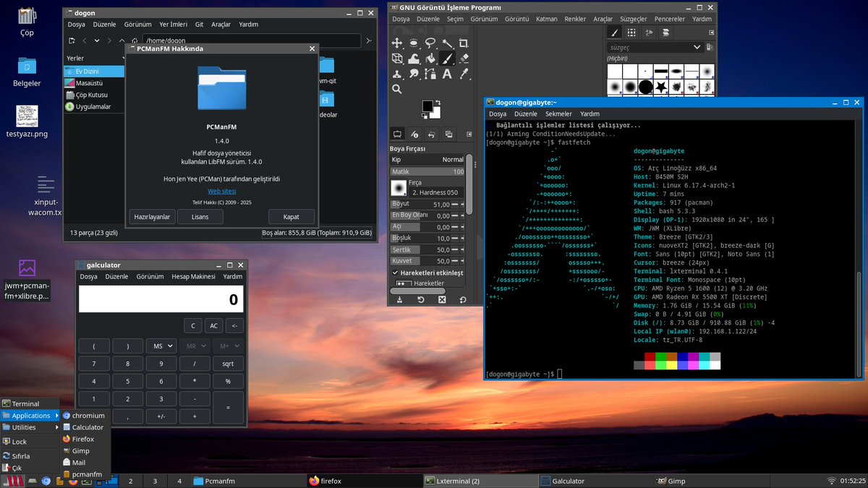The image size is (868, 488).
Task: Select the Warp Transform tool
Action: tap(414, 59)
